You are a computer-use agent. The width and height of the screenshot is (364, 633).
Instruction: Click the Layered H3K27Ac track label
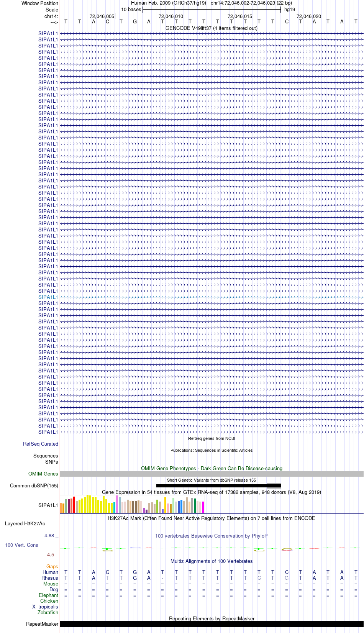25,523
